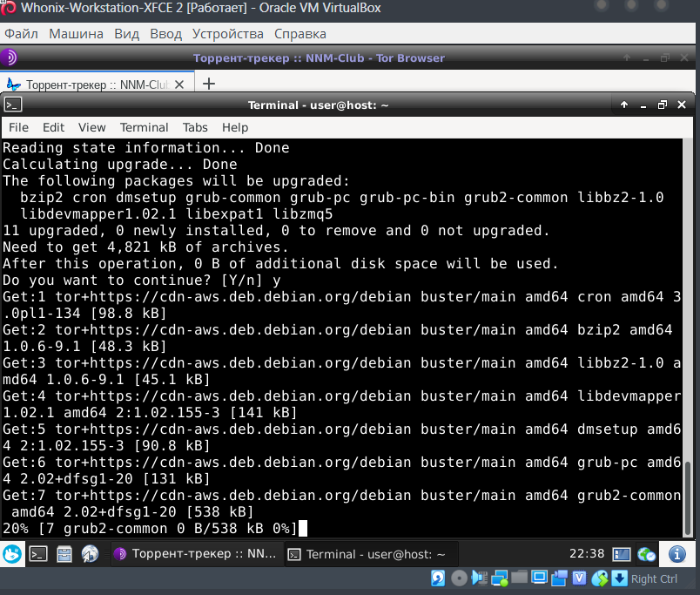Close the NNM-Club browser tab
Viewport: 700px width, 595px height.
180,85
